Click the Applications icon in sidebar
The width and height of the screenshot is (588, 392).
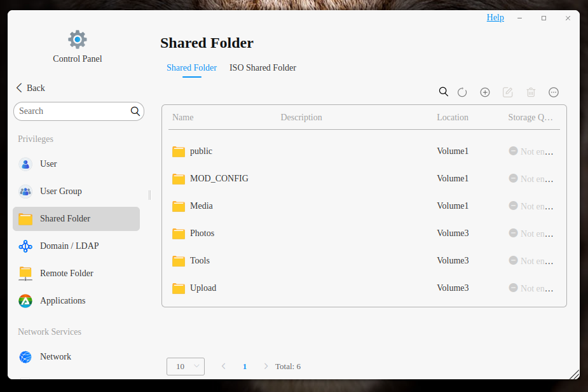point(25,301)
